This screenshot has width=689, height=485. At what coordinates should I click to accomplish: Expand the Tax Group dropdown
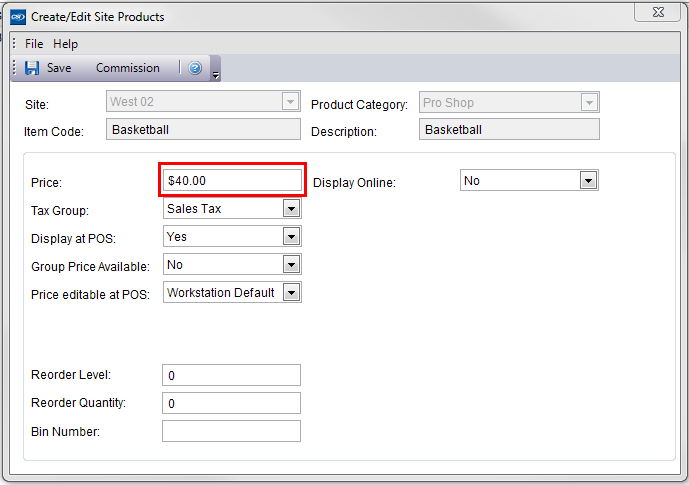(291, 209)
